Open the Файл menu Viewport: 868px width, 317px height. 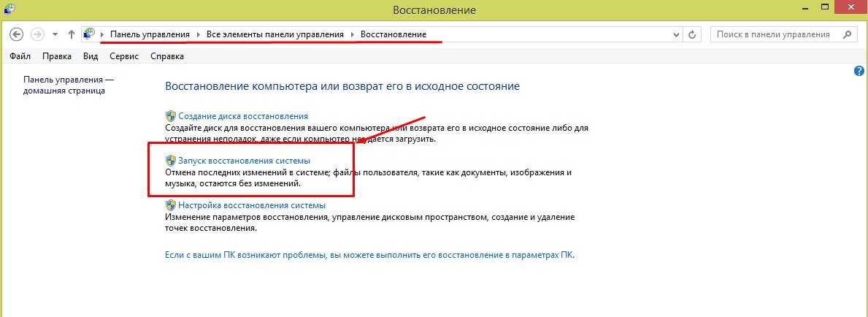point(20,56)
